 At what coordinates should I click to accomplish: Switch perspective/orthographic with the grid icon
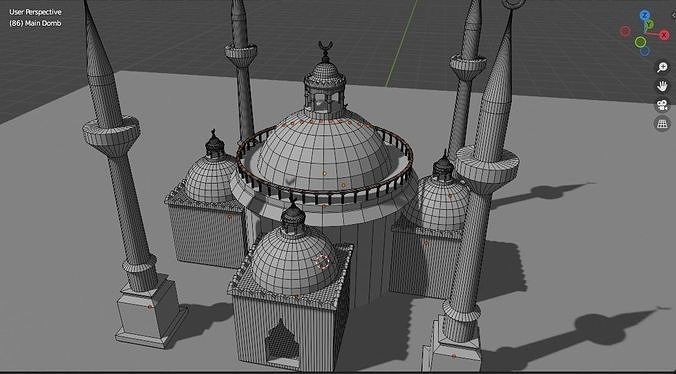pos(662,124)
